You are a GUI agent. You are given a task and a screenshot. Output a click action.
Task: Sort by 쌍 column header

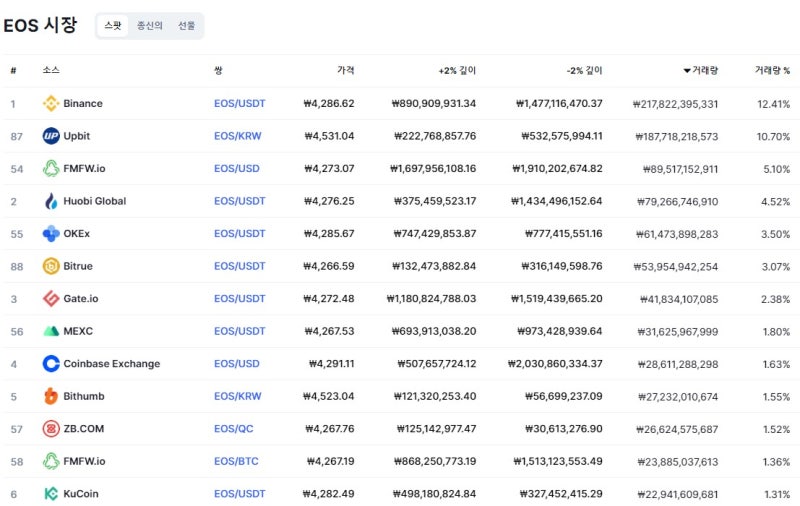218,70
